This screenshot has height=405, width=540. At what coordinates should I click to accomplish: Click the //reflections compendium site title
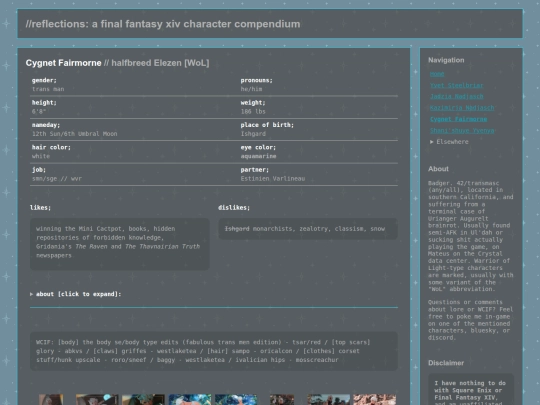[163, 24]
